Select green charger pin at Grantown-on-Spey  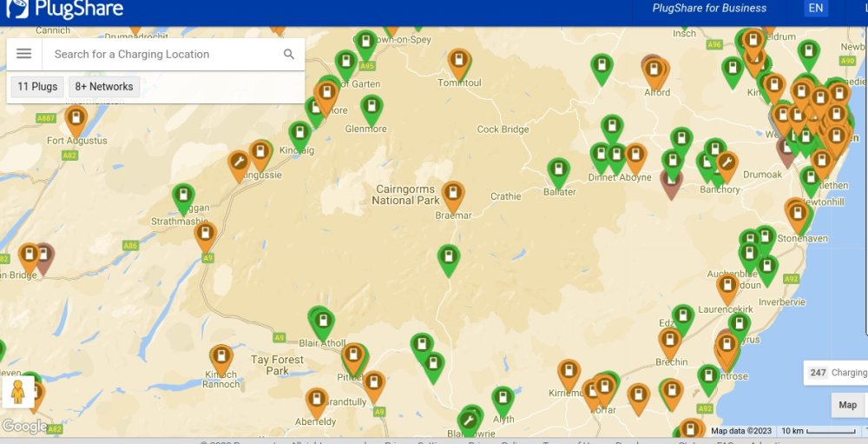[x=365, y=43]
